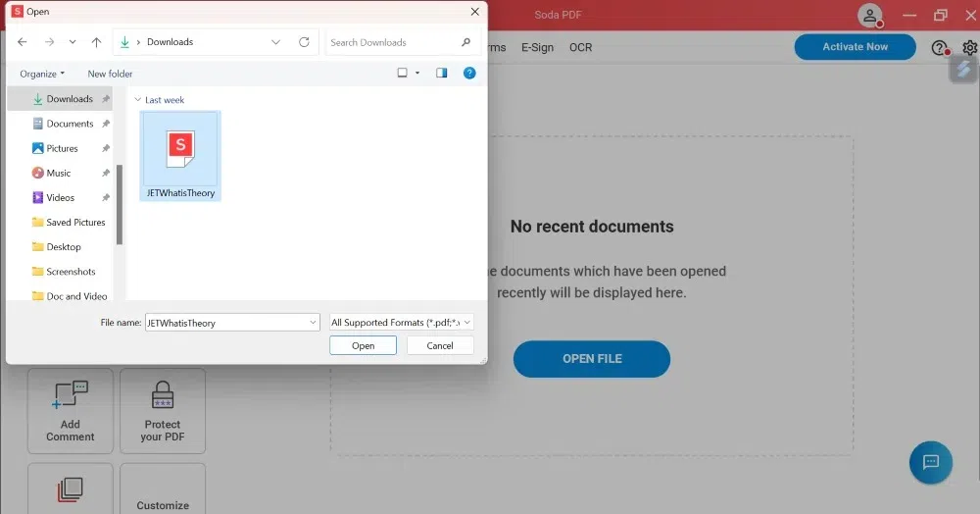Select Videos in the navigation pane
Image resolution: width=980 pixels, height=514 pixels.
tap(60, 197)
